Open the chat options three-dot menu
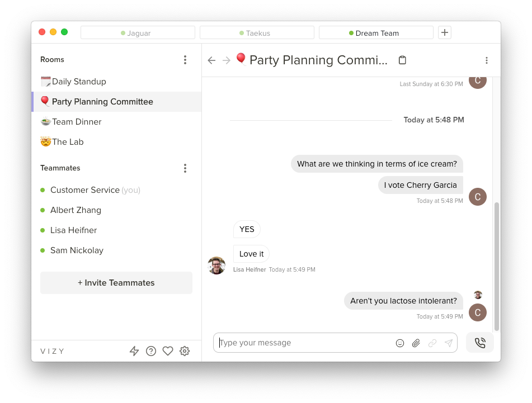The width and height of the screenshot is (532, 403). [487, 60]
